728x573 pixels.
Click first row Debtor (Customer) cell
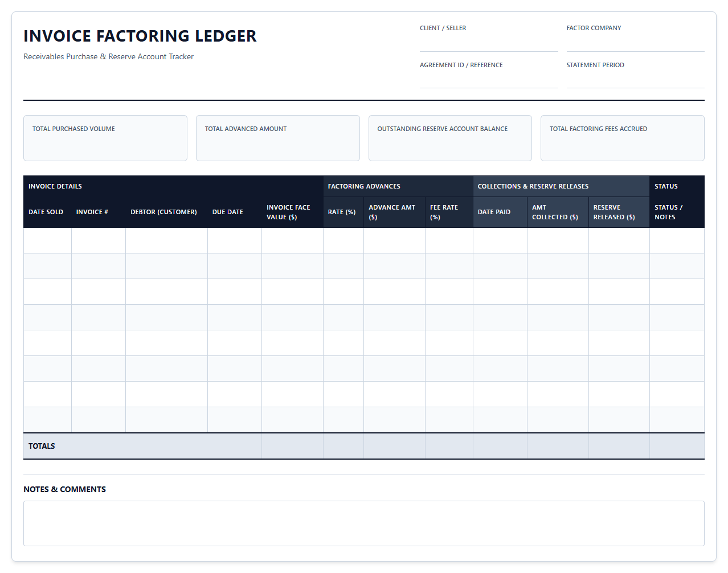(x=166, y=240)
